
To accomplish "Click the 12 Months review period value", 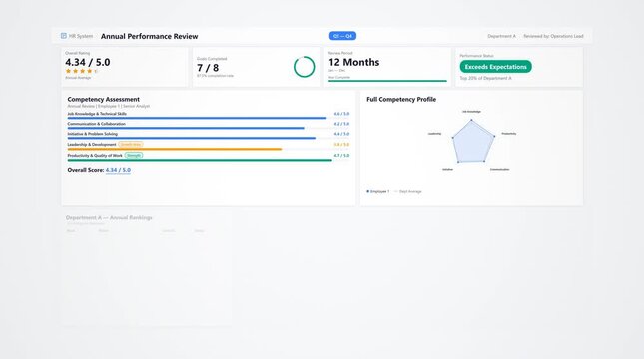I will tap(354, 62).
